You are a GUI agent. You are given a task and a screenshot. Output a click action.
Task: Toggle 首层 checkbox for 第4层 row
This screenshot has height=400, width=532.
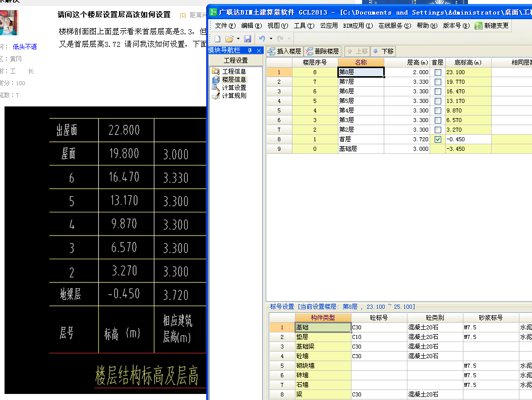[x=438, y=110]
